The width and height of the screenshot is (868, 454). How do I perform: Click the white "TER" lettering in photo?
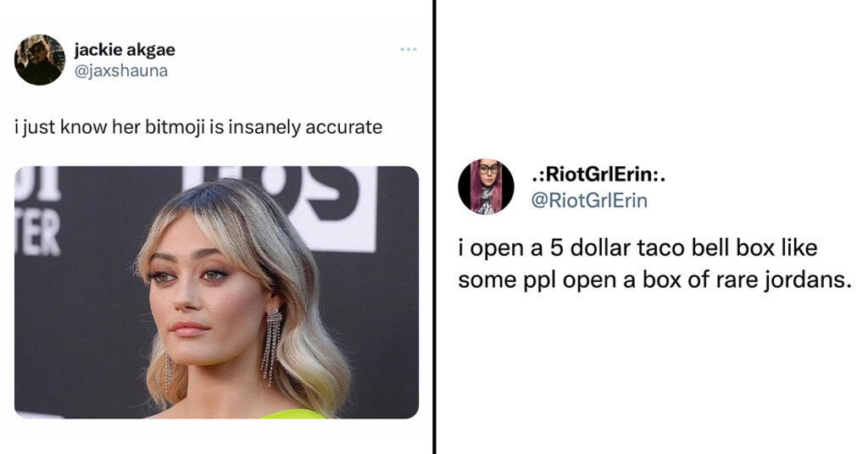[x=37, y=235]
